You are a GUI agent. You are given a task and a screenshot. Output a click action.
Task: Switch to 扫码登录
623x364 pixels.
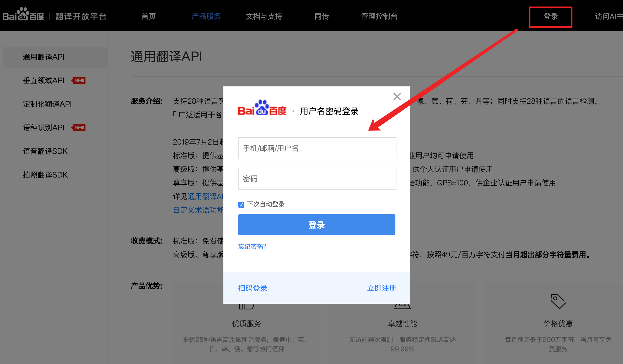pyautogui.click(x=253, y=288)
